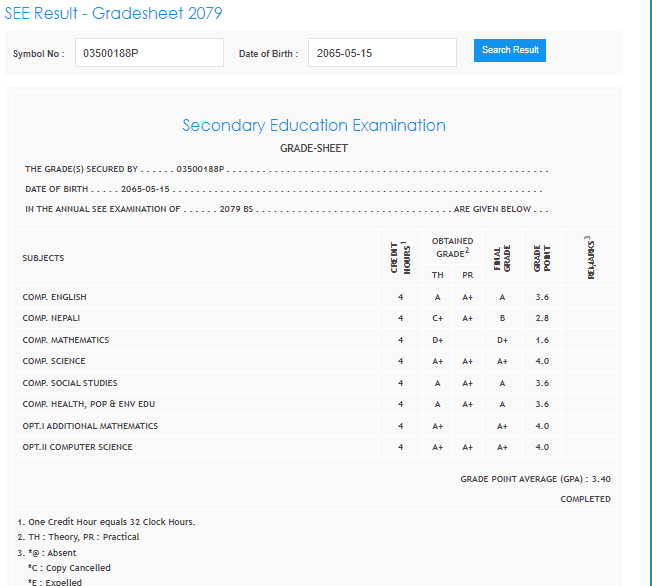Click the COMPLETED status text
Image resolution: width=652 pixels, height=586 pixels.
pos(585,499)
